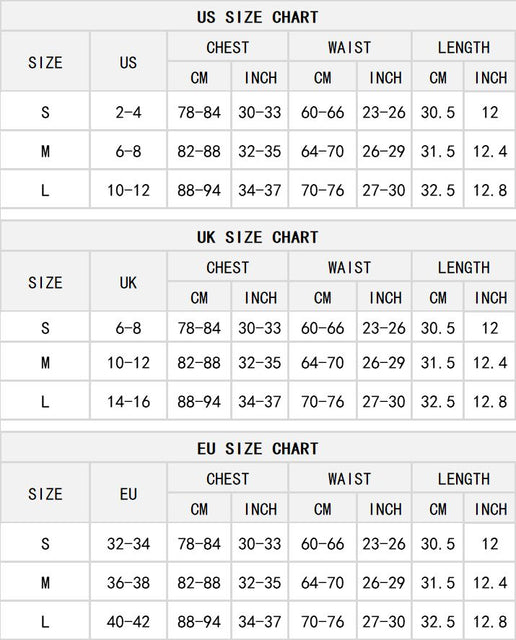Click the US SIZE CHART title
Viewport: 516px width, 640px height.
tap(258, 17)
